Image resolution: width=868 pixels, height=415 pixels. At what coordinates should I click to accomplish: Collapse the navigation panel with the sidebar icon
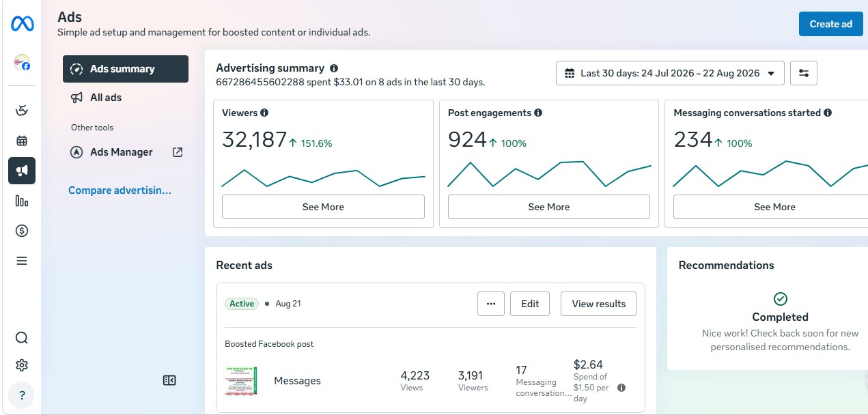click(x=169, y=380)
